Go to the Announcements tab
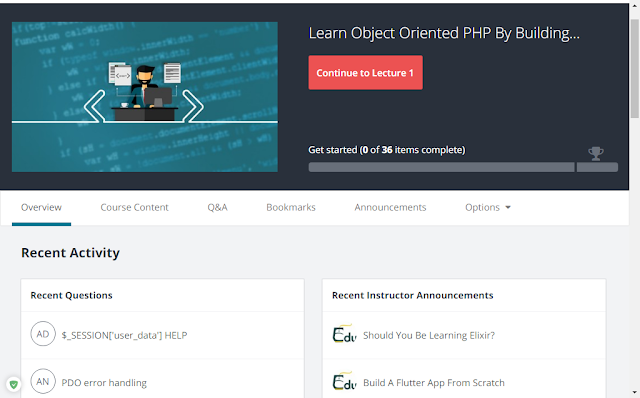 [390, 207]
